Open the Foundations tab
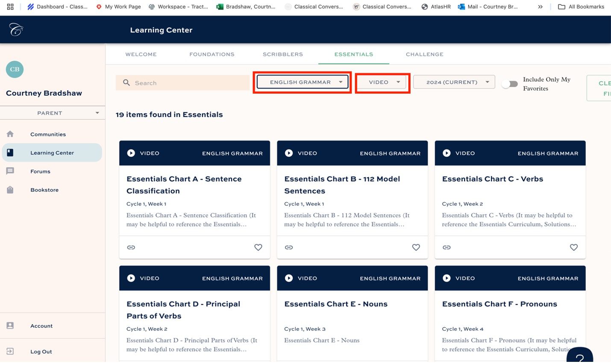This screenshot has width=611, height=364. pos(212,54)
